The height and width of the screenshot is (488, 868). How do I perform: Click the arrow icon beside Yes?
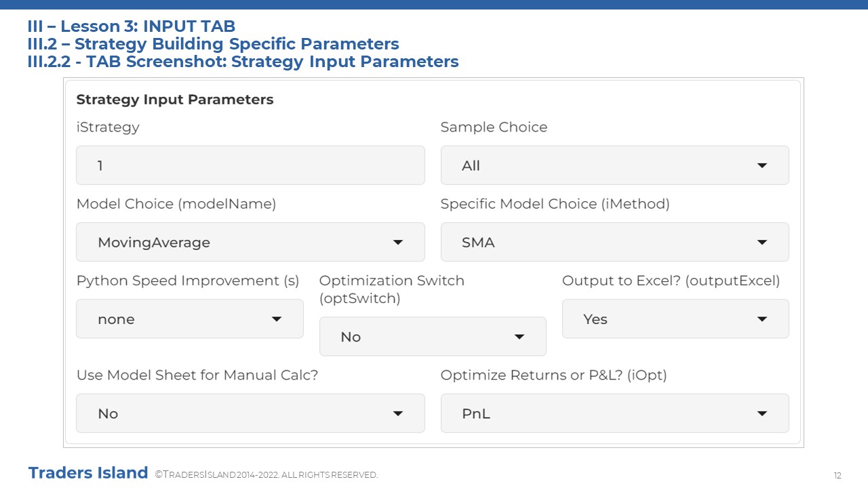(762, 319)
